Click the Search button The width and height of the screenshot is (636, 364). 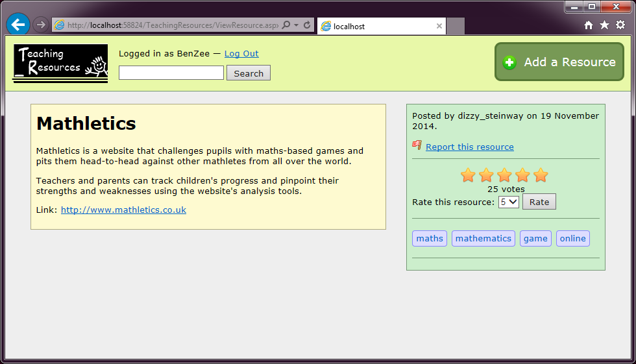[249, 73]
